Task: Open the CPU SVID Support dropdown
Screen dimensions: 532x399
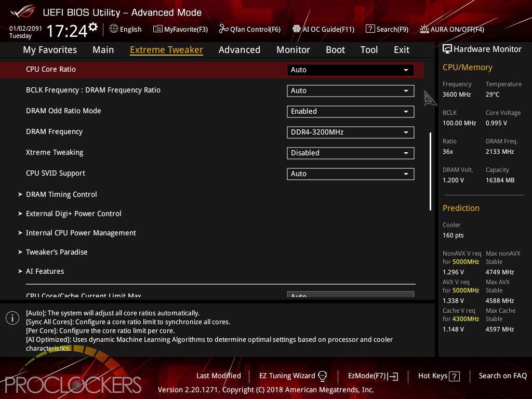Action: click(351, 174)
